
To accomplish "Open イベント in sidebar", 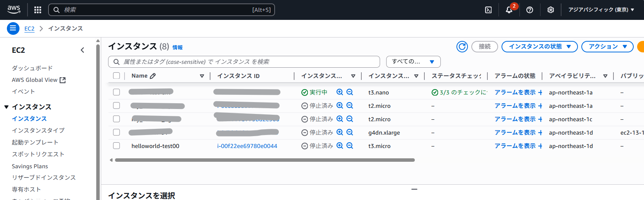I will point(23,91).
